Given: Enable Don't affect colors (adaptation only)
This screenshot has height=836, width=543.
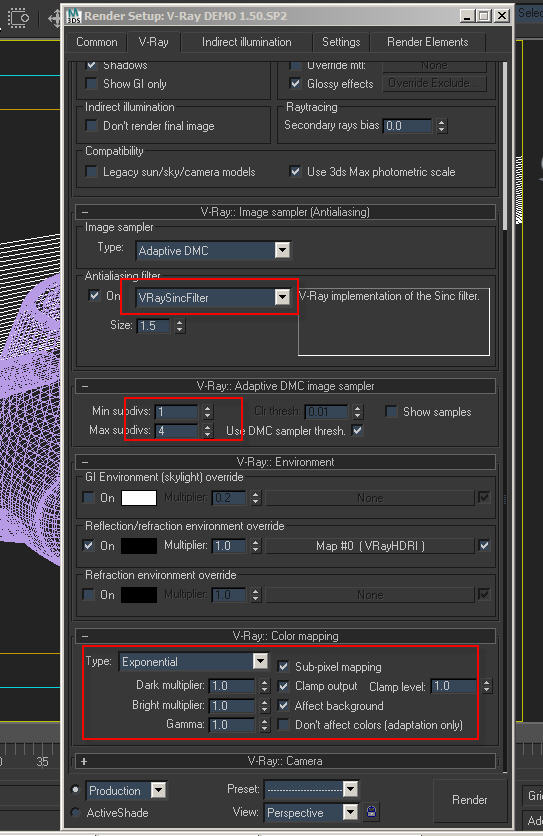Looking at the screenshot, I should tap(283, 725).
